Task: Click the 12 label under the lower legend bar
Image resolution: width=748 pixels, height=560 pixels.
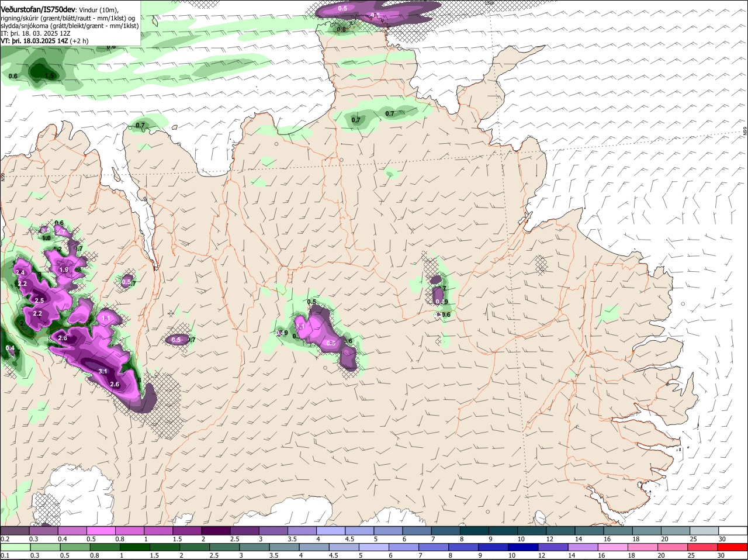Action: pyautogui.click(x=542, y=555)
